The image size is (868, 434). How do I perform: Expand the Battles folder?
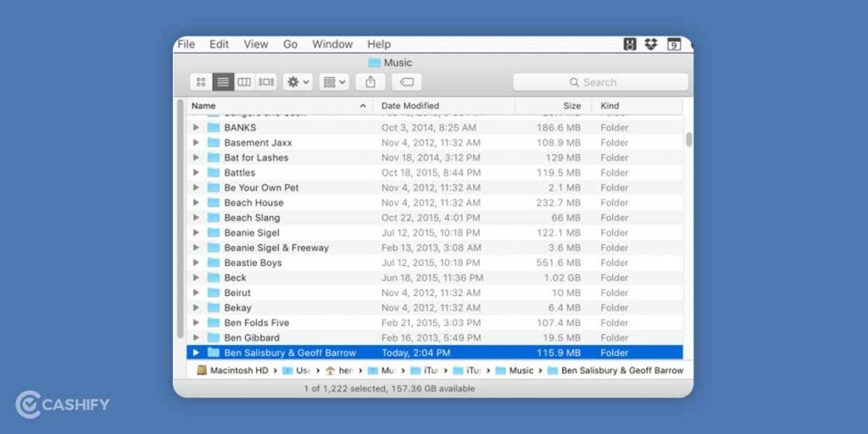click(x=196, y=172)
